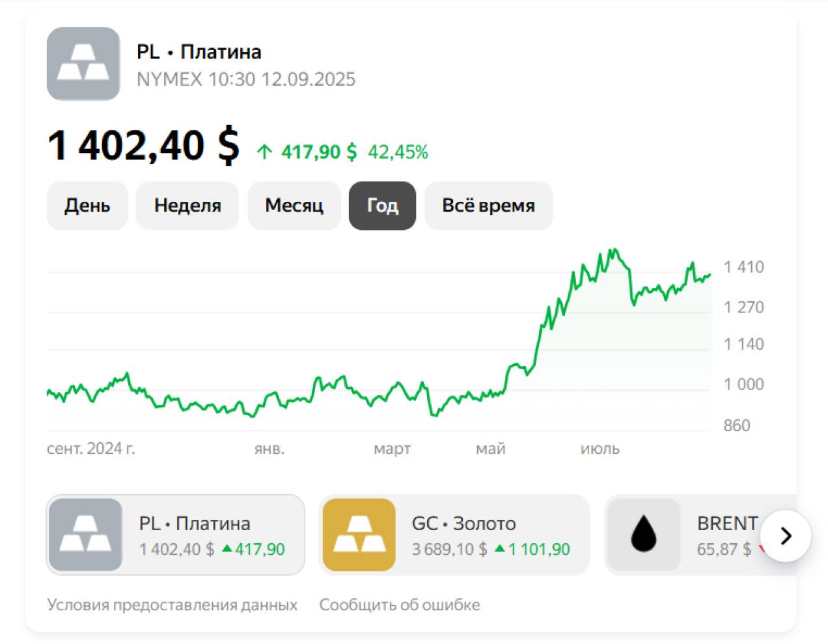Show the Месяц chart range
This screenshot has height=644, width=828.
pyautogui.click(x=294, y=206)
